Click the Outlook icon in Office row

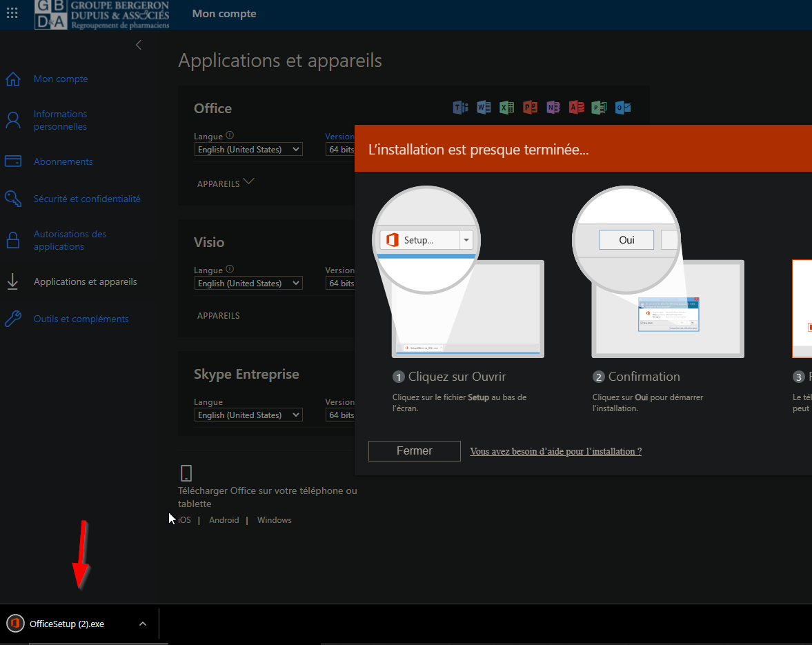[x=623, y=107]
